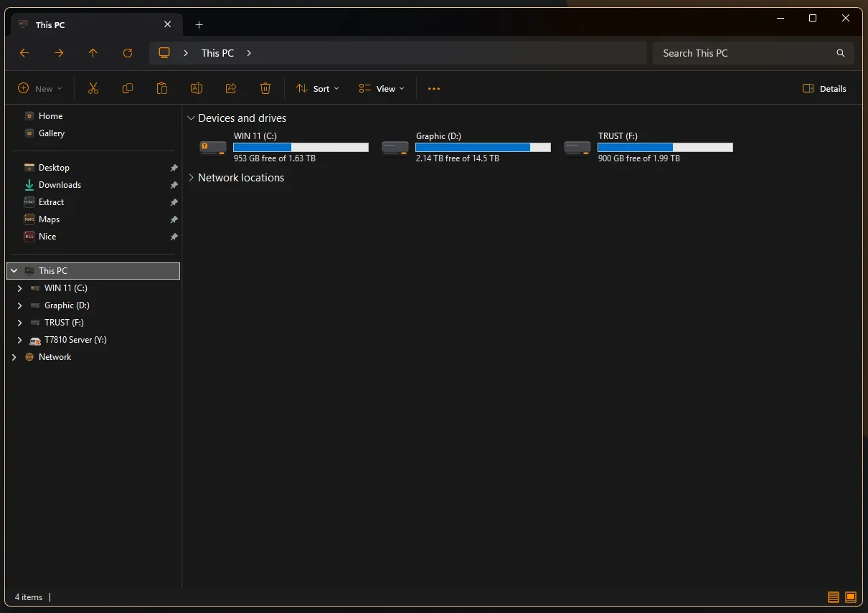Click the Delete trash can icon

[x=265, y=88]
